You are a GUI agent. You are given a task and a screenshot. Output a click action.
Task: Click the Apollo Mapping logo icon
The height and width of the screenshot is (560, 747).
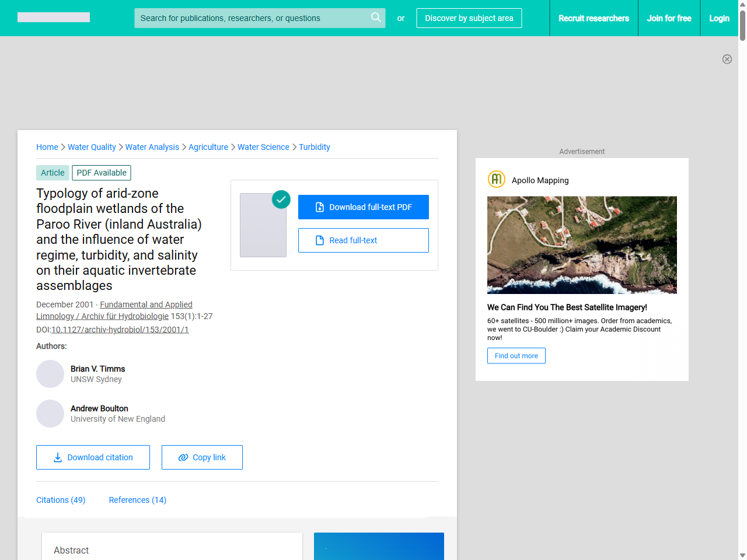pyautogui.click(x=496, y=179)
